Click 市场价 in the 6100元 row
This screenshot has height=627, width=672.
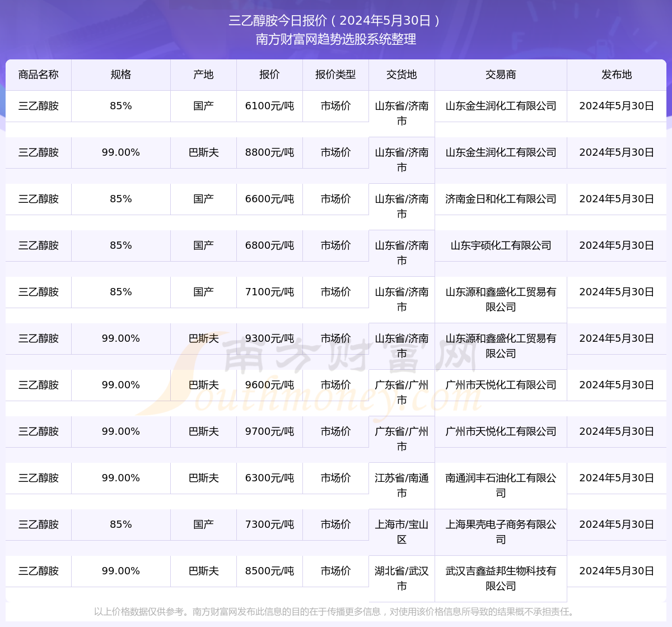coord(335,106)
